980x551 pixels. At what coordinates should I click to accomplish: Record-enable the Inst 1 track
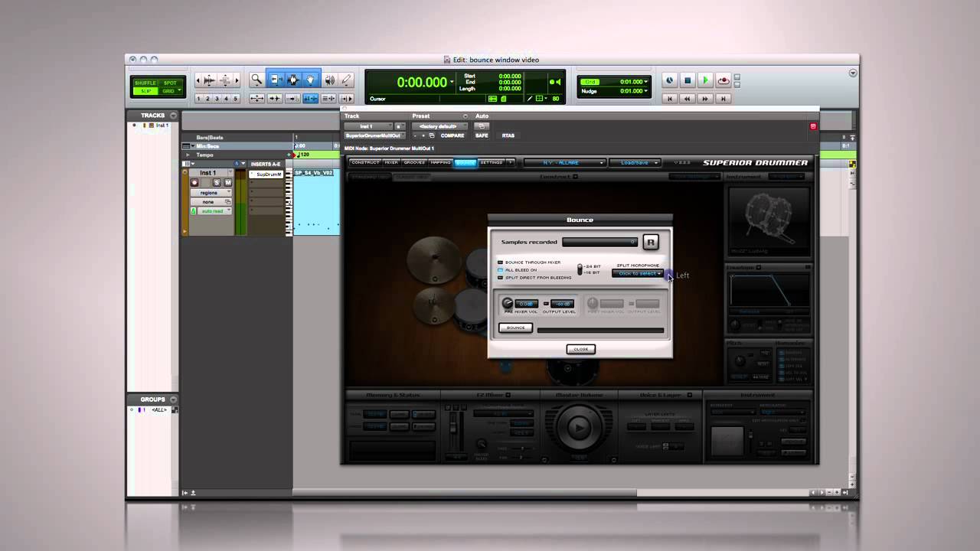[x=194, y=183]
